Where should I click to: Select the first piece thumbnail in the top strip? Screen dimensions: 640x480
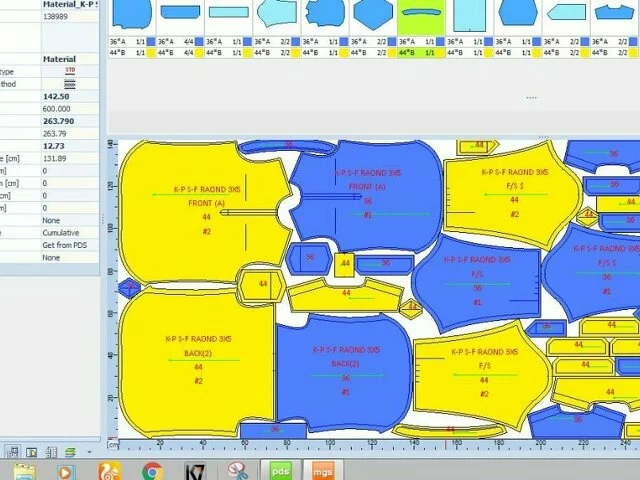(128, 14)
